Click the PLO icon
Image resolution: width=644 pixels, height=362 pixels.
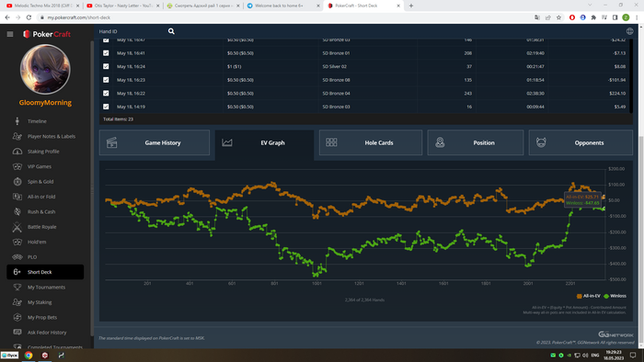point(17,257)
